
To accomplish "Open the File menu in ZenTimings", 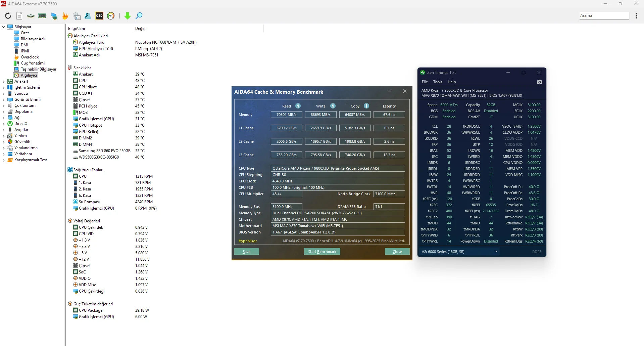I will click(x=425, y=82).
